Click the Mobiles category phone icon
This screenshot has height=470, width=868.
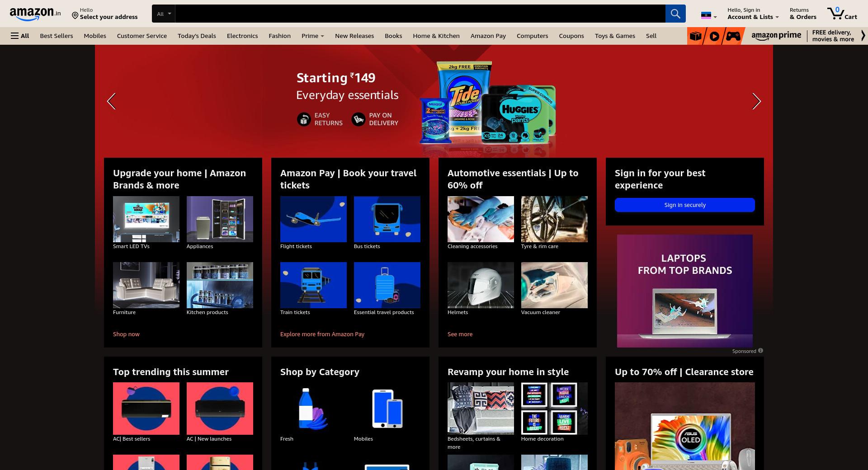(x=387, y=409)
